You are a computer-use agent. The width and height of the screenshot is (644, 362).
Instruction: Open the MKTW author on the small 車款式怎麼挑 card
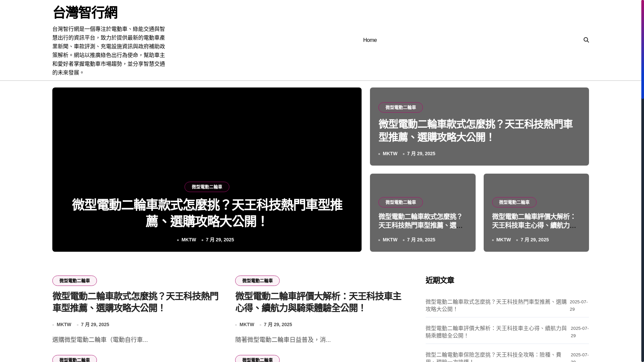coord(390,240)
